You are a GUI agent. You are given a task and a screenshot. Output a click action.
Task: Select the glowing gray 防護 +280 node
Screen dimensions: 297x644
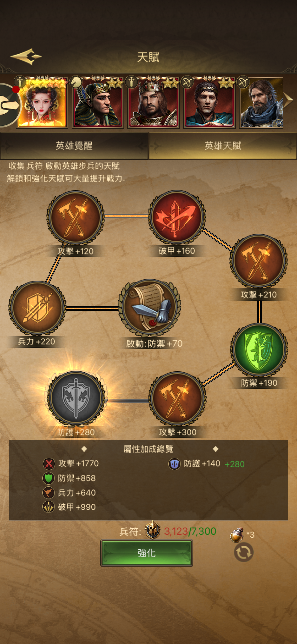point(76,398)
